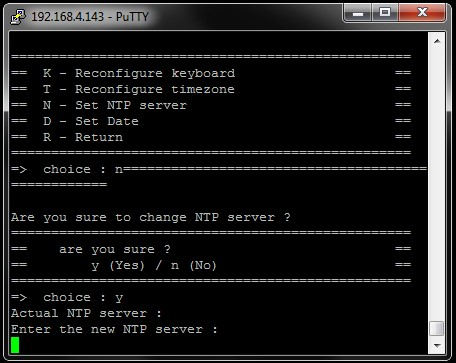Click 'Enter the new NTP server :' prompt
The width and height of the screenshot is (456, 363).
coord(114,329)
